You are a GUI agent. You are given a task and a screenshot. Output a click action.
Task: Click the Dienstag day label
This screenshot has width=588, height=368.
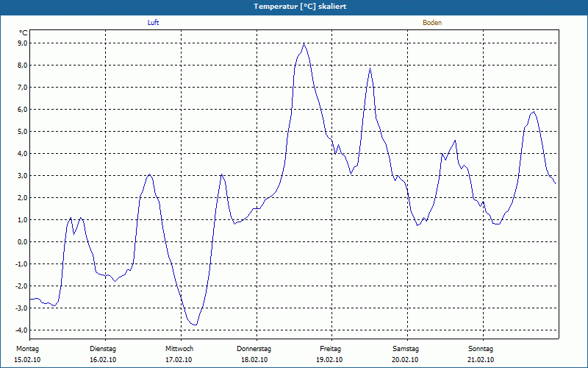(103, 349)
